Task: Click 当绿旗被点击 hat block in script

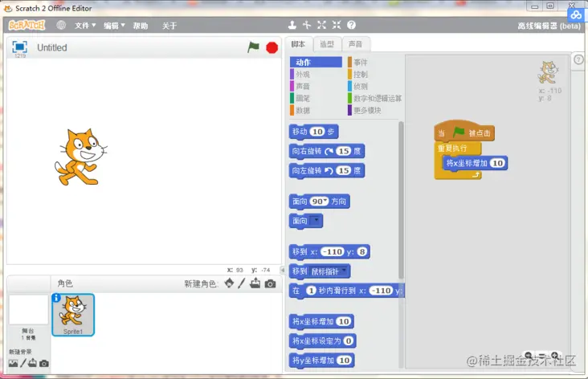Action: pos(463,131)
